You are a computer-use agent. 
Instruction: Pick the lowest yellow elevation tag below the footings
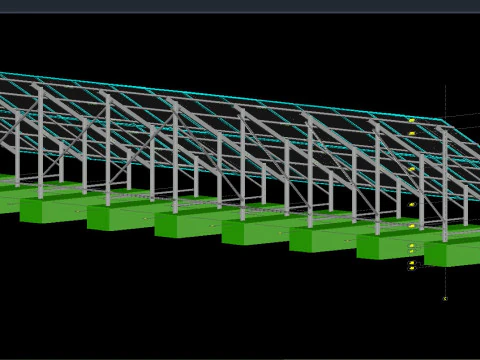tap(412, 268)
